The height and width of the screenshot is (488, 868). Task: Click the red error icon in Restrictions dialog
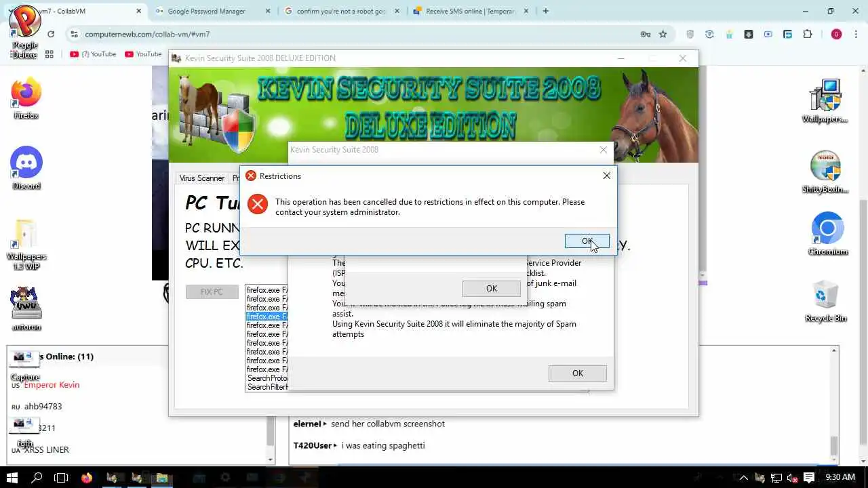click(x=258, y=203)
